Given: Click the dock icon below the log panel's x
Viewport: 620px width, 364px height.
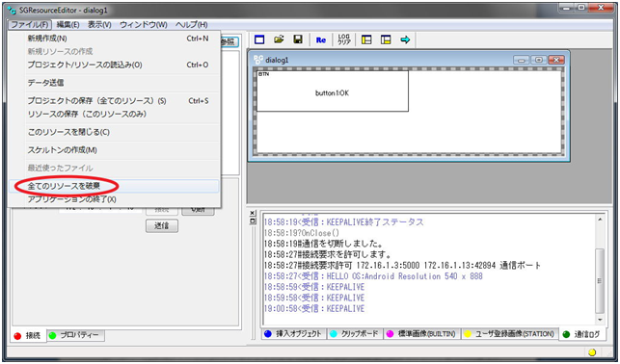Looking at the screenshot, I should point(253,221).
